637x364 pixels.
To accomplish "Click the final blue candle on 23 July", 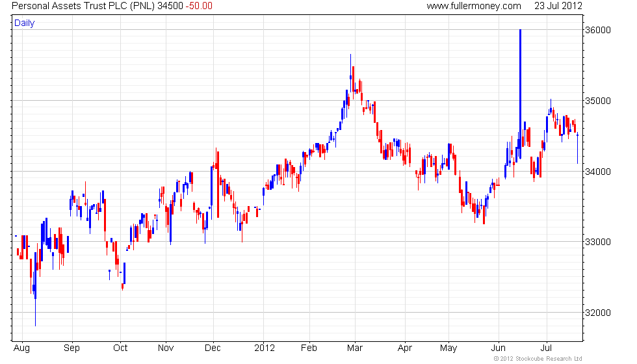I will (x=578, y=148).
